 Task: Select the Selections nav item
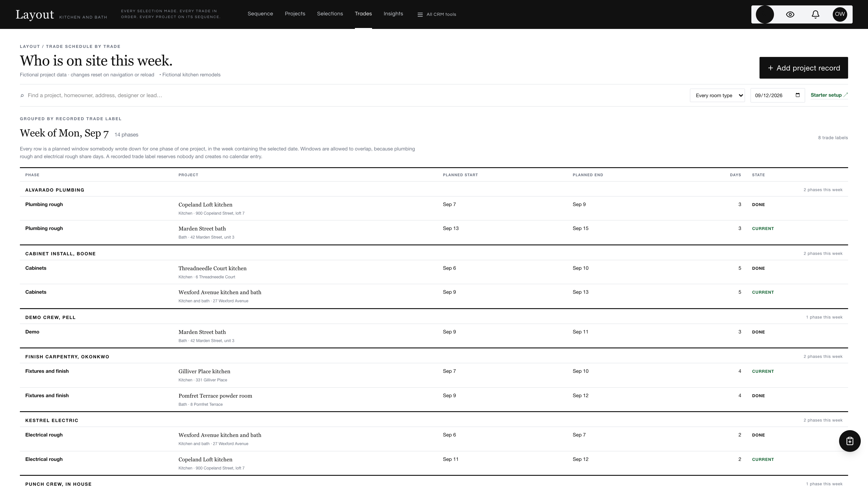click(330, 14)
